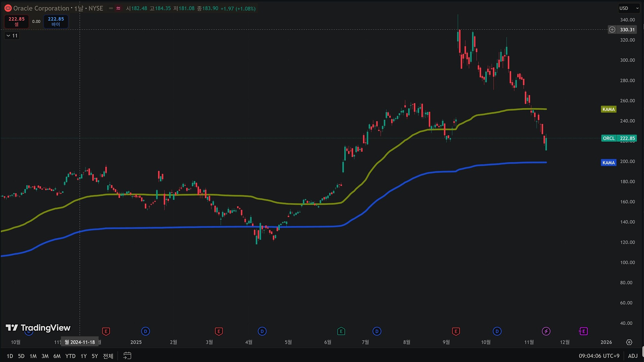This screenshot has width=644, height=362.
Task: Open timezone menu showing UTC+9
Action: pyautogui.click(x=599, y=356)
